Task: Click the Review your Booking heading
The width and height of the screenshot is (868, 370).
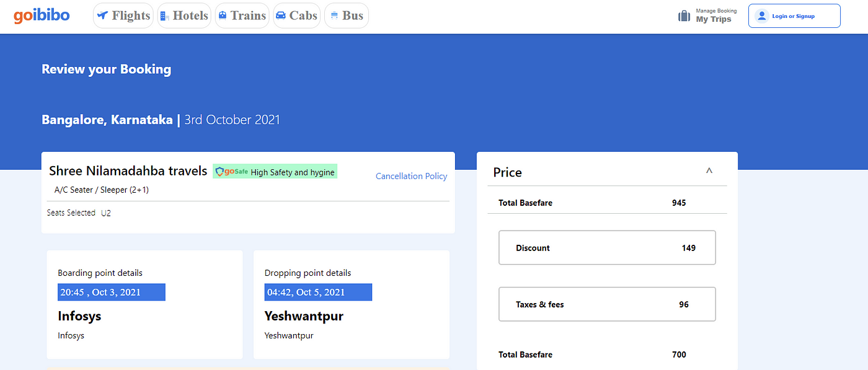Action: click(106, 69)
